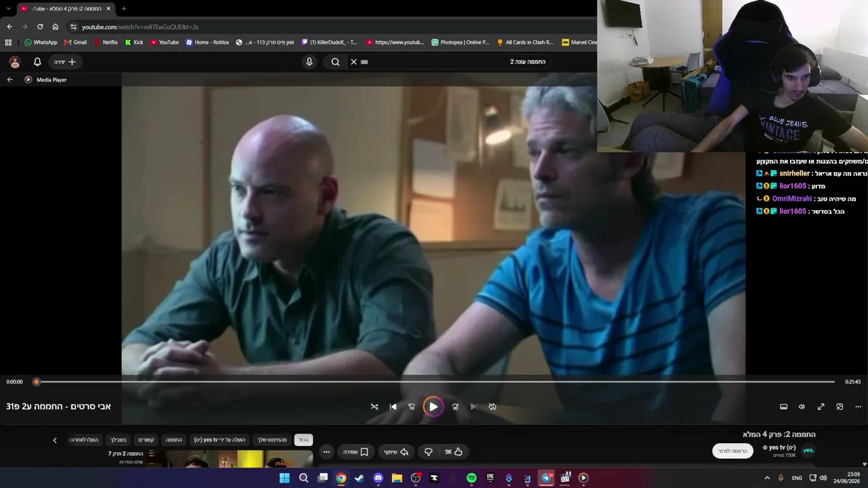
Task: Open File Explorer from the taskbar
Action: pyautogui.click(x=397, y=478)
